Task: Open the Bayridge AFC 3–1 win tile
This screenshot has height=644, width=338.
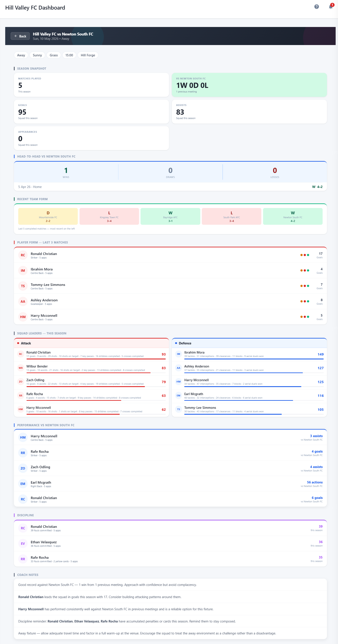Action: click(x=170, y=216)
